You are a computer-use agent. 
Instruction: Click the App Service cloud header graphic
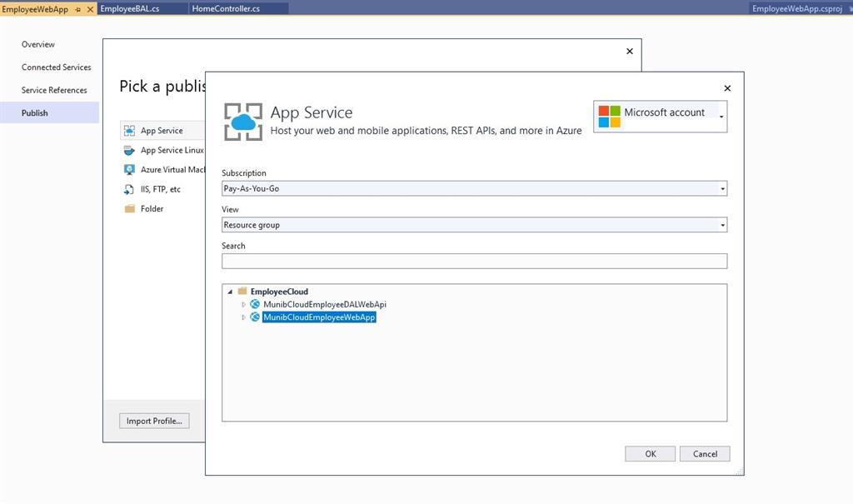click(x=242, y=120)
